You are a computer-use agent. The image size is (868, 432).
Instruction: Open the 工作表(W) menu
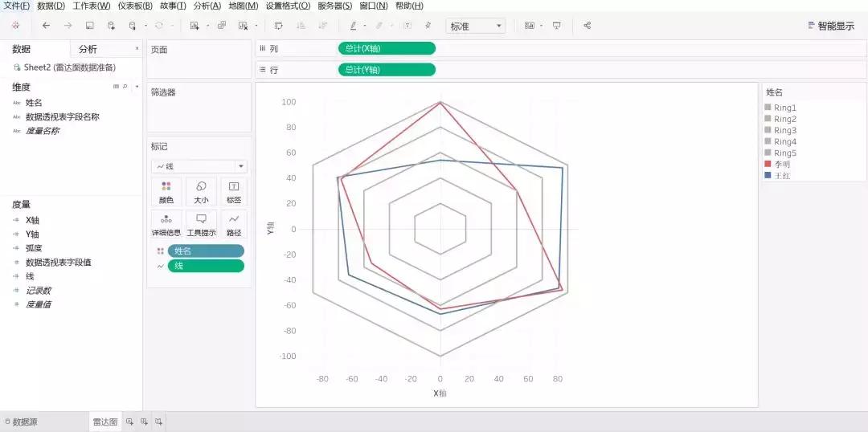pos(92,6)
